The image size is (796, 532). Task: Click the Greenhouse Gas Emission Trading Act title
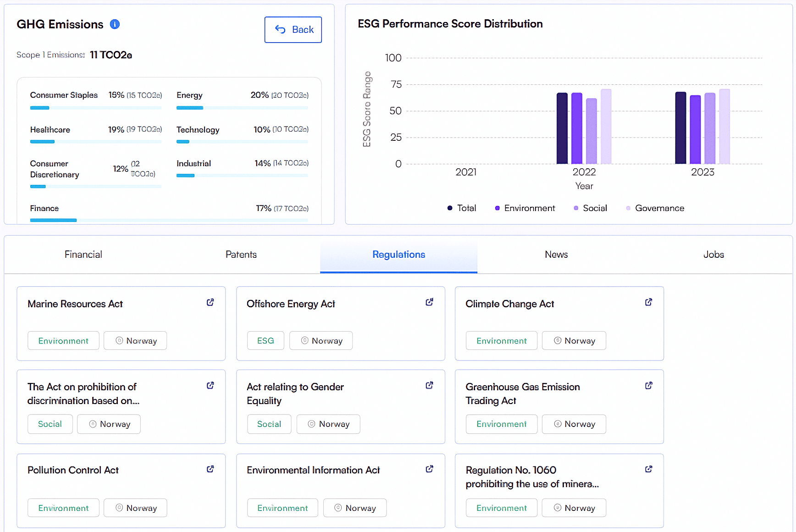click(x=523, y=394)
